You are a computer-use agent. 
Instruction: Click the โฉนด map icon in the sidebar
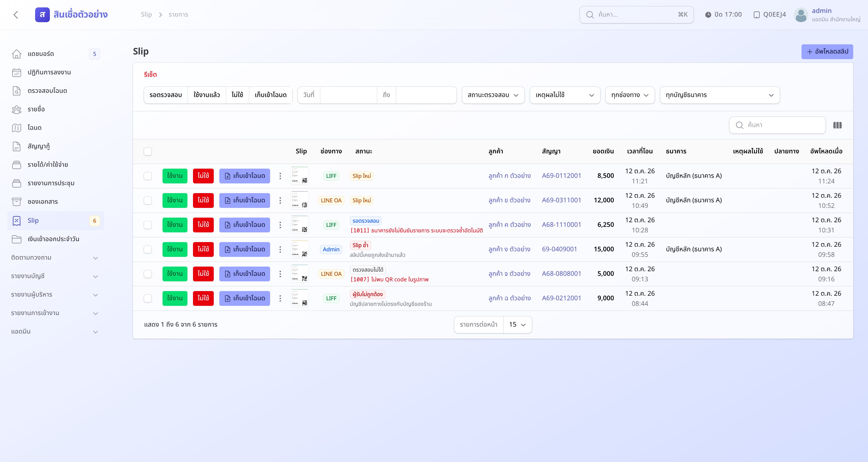click(17, 128)
